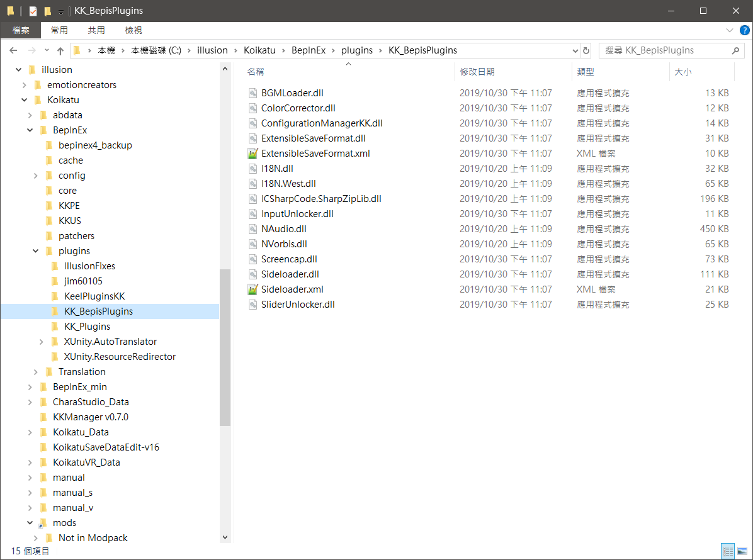Click the mods shortcut folder icon

(x=43, y=523)
